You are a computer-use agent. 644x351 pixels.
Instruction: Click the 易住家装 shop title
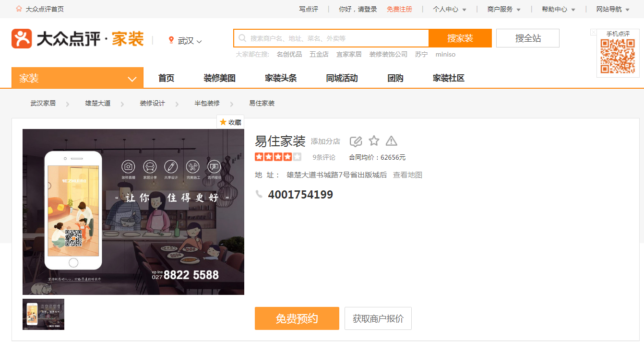tap(280, 141)
